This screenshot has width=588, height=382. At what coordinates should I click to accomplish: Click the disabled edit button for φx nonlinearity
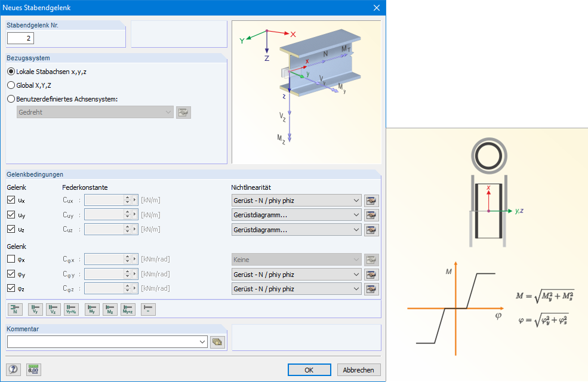click(371, 260)
